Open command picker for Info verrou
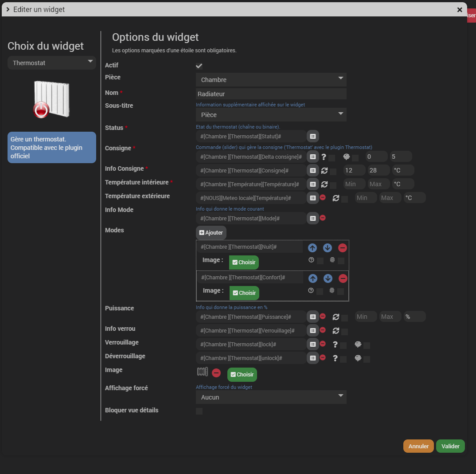 312,330
